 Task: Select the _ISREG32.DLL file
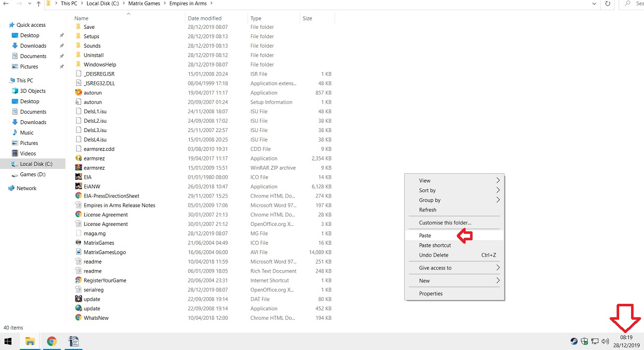click(99, 83)
